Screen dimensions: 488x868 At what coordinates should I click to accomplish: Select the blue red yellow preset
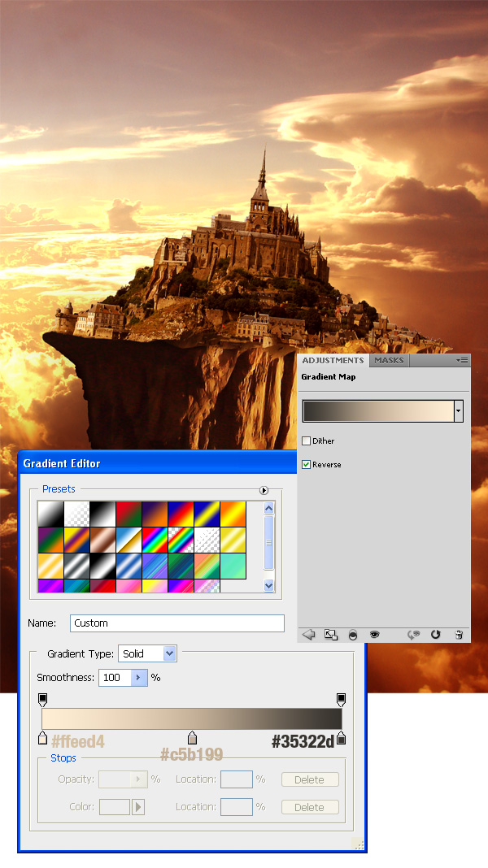point(181,514)
